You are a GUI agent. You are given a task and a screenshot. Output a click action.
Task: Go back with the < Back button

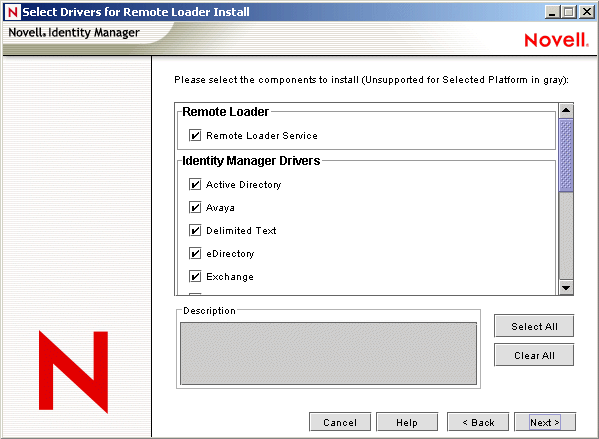tap(478, 422)
